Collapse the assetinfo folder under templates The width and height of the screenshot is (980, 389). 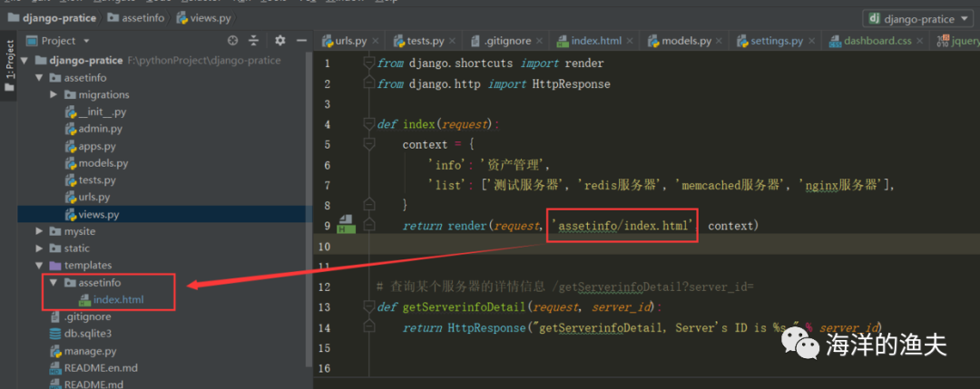[x=54, y=283]
